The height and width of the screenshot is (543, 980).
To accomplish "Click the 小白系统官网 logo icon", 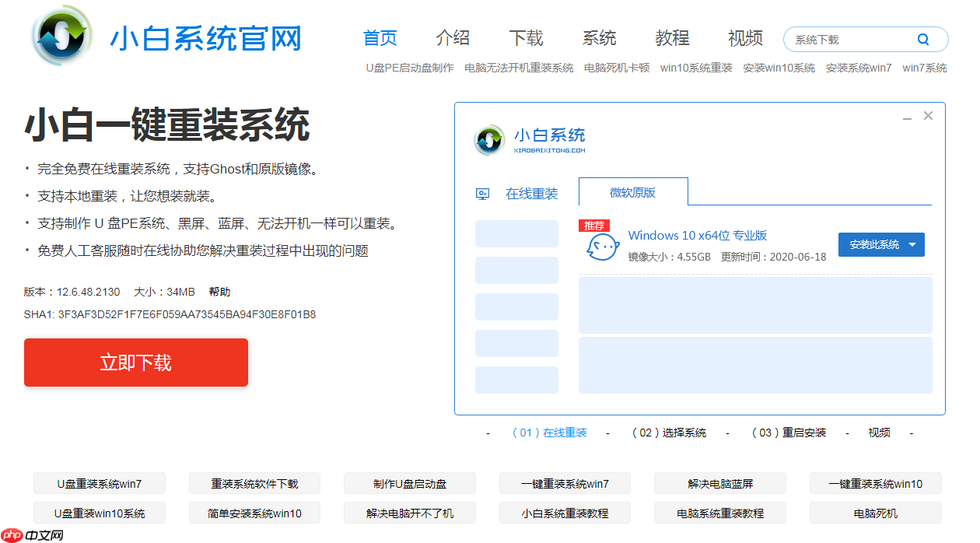I will pyautogui.click(x=61, y=36).
